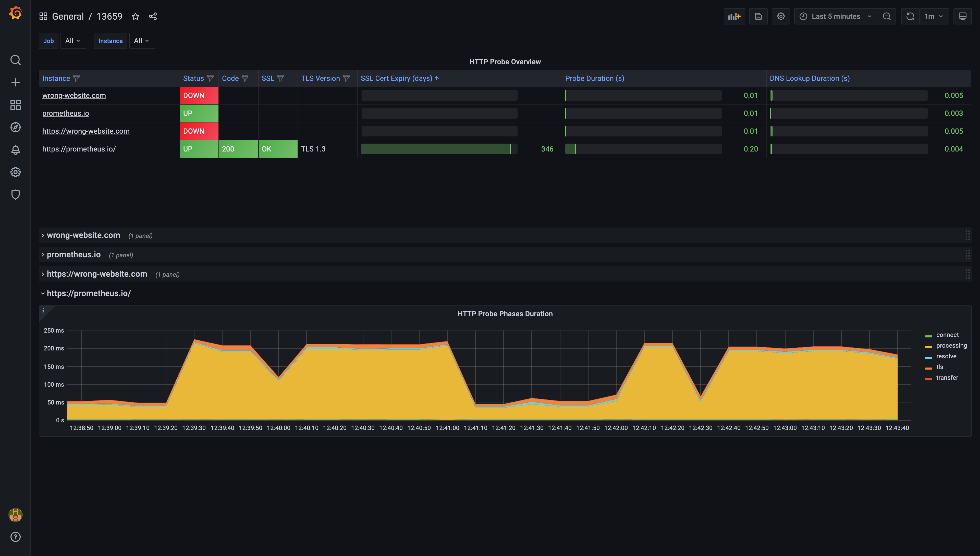Toggle the processing series in legend
The image size is (980, 556).
pos(951,346)
